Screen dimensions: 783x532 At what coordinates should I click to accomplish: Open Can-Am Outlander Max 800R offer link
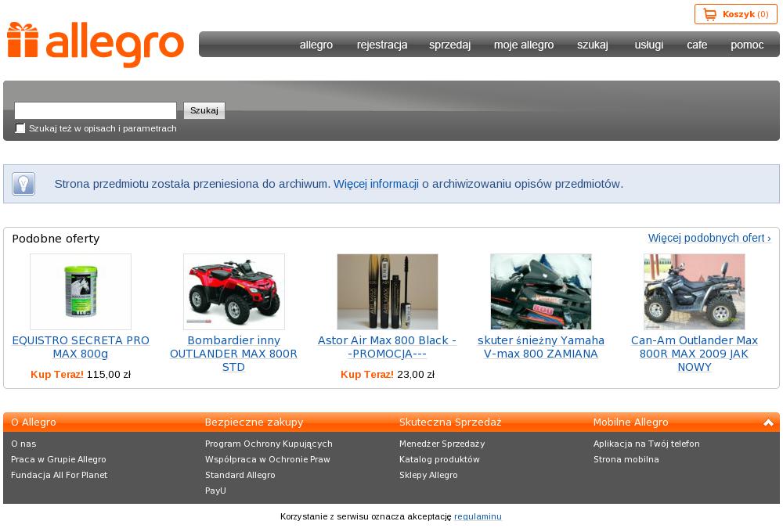coord(694,354)
